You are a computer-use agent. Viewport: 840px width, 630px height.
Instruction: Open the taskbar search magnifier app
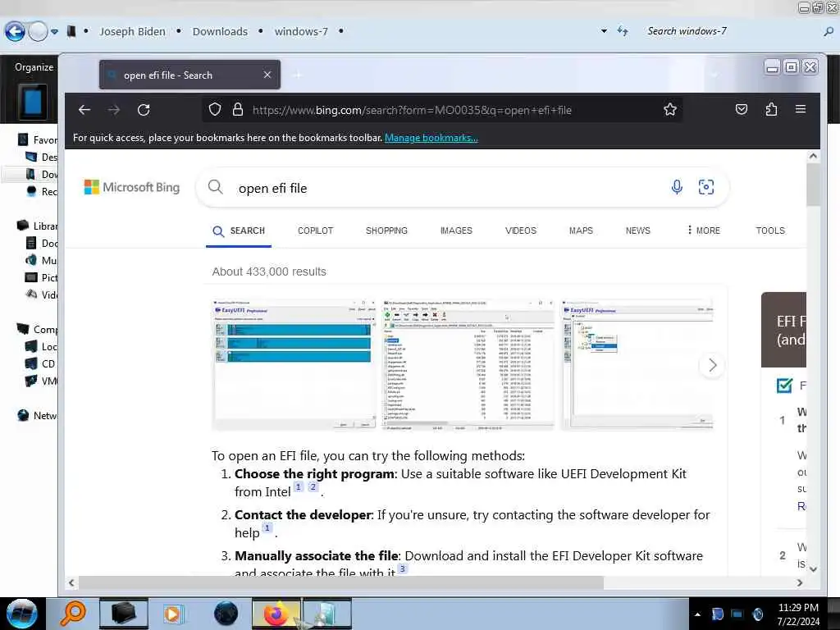[x=72, y=614]
